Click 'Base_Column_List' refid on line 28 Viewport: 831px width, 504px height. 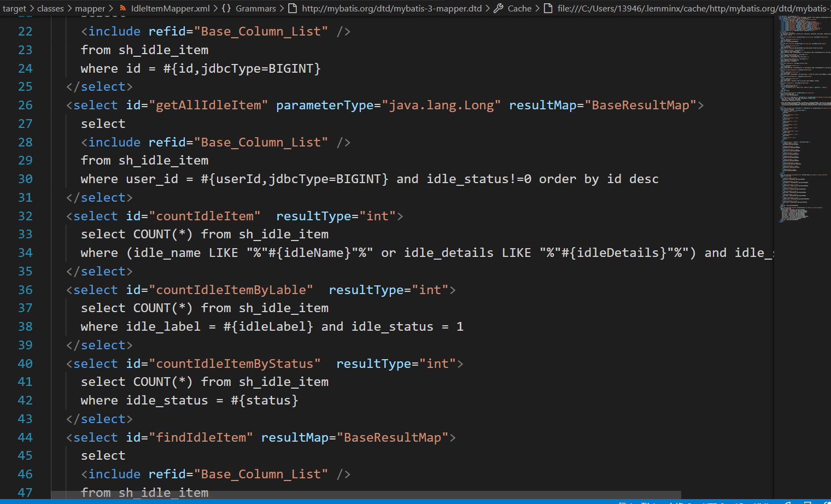point(261,143)
